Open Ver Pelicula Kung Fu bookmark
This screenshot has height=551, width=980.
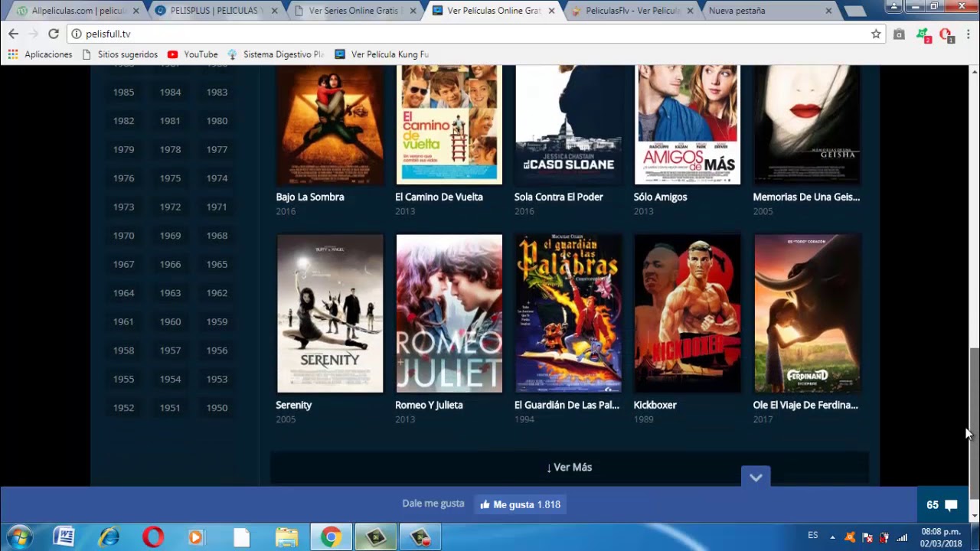[x=381, y=54]
